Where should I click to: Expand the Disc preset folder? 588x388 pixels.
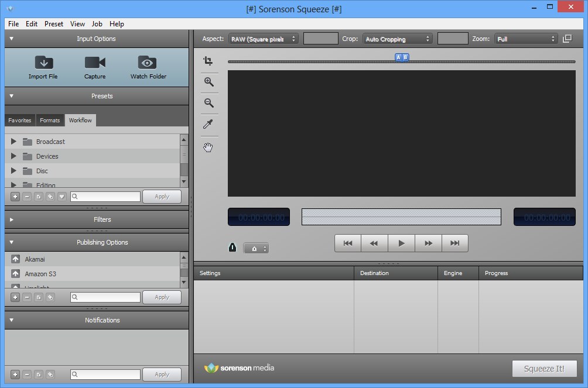pos(13,170)
